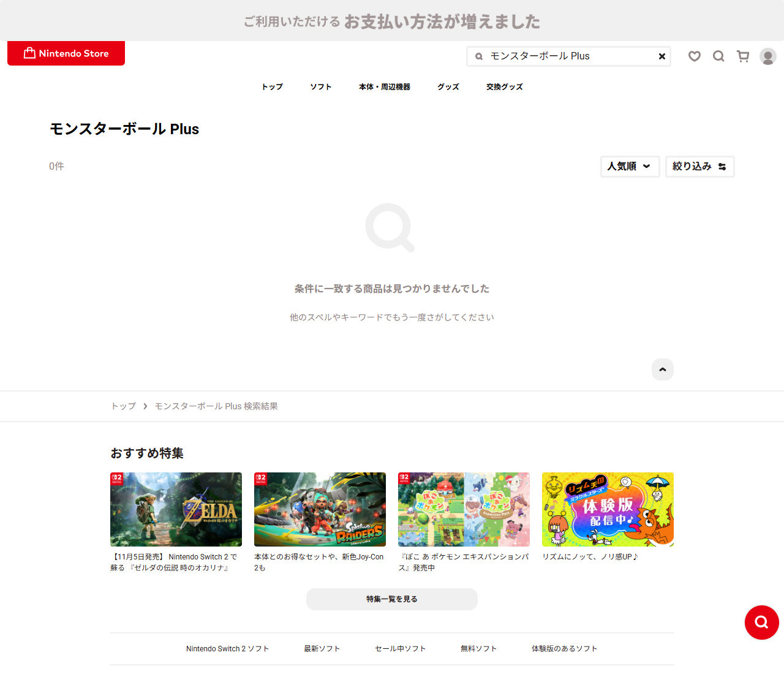This screenshot has width=784, height=674.
Task: Go to the ソフト navigation tab
Action: pos(321,87)
